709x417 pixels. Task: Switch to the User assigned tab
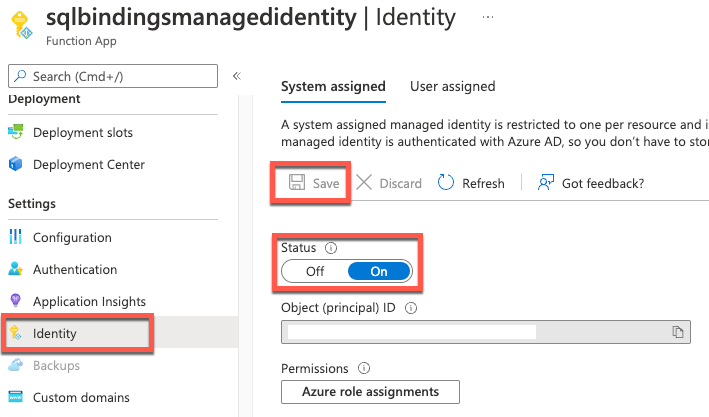click(x=452, y=86)
